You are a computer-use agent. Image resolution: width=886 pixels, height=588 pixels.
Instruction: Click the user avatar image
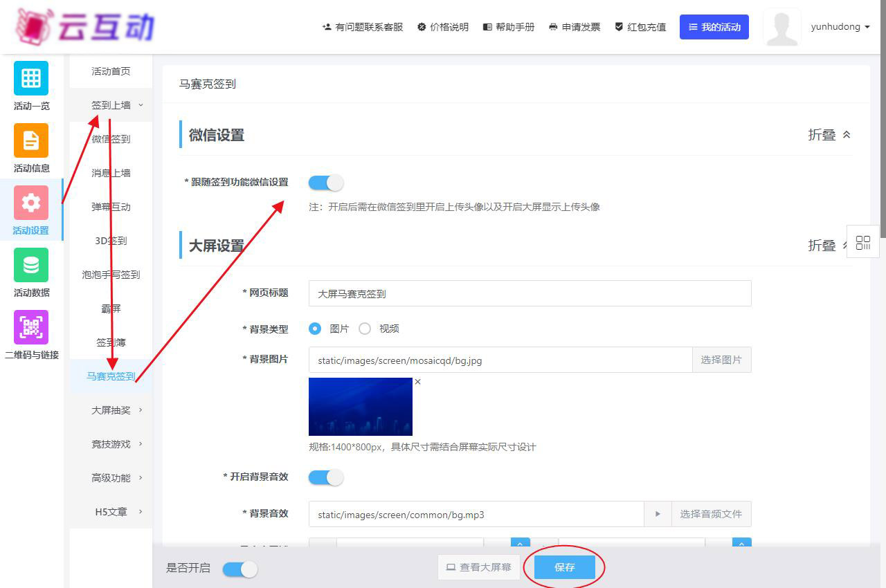(781, 28)
